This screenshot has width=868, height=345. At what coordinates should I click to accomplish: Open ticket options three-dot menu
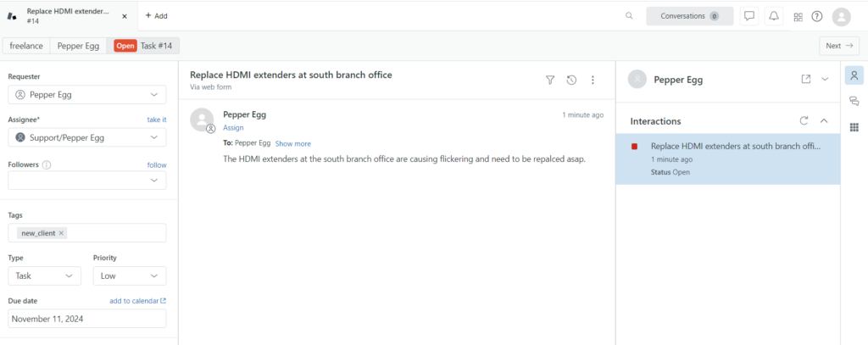pos(593,80)
